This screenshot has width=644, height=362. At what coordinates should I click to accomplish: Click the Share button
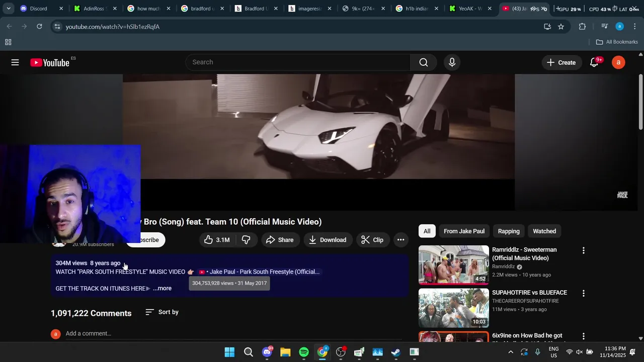click(280, 240)
